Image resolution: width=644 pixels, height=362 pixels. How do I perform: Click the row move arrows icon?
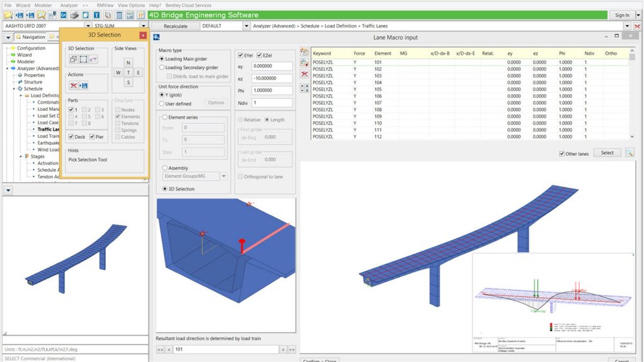coord(304,88)
